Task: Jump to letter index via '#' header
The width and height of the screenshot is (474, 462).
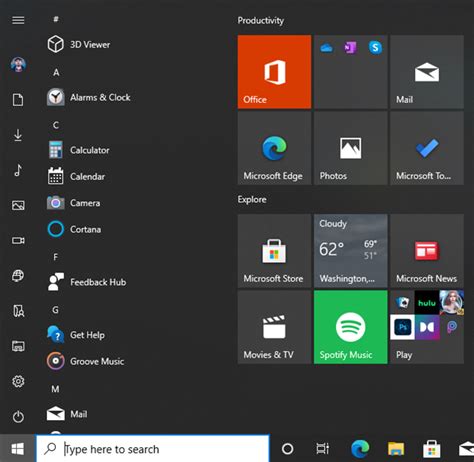Action: (56, 19)
